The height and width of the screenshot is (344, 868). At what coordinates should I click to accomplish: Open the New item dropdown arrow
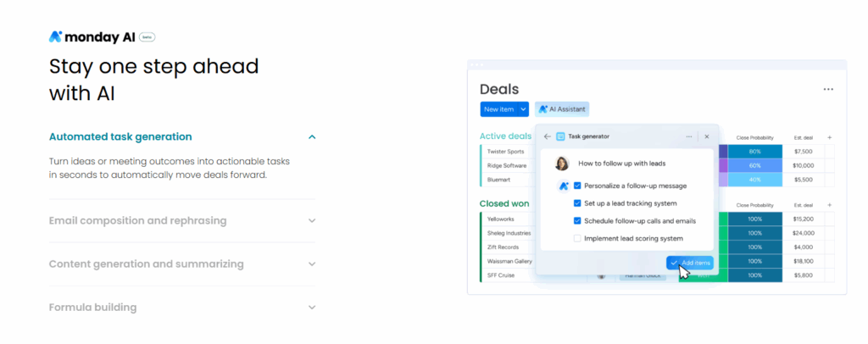click(x=523, y=109)
